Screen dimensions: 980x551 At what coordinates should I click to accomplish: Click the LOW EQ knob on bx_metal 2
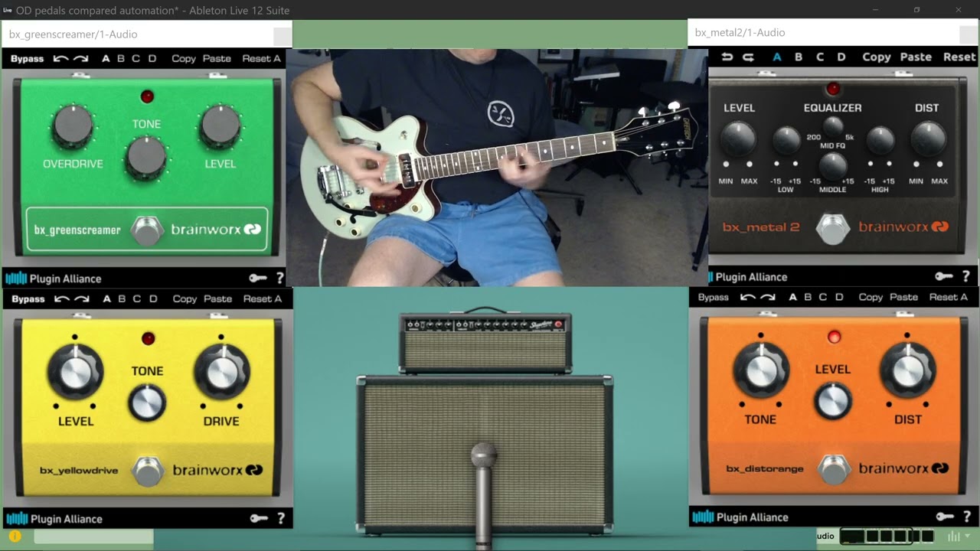[786, 140]
